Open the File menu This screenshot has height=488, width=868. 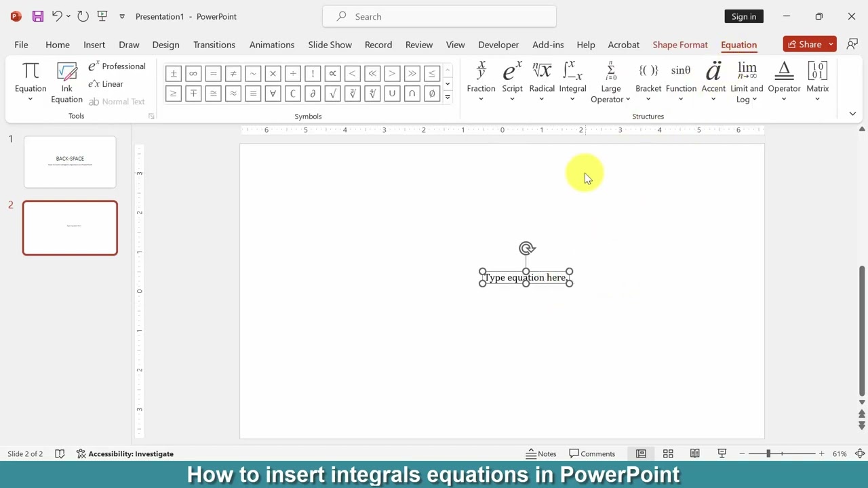pyautogui.click(x=21, y=45)
